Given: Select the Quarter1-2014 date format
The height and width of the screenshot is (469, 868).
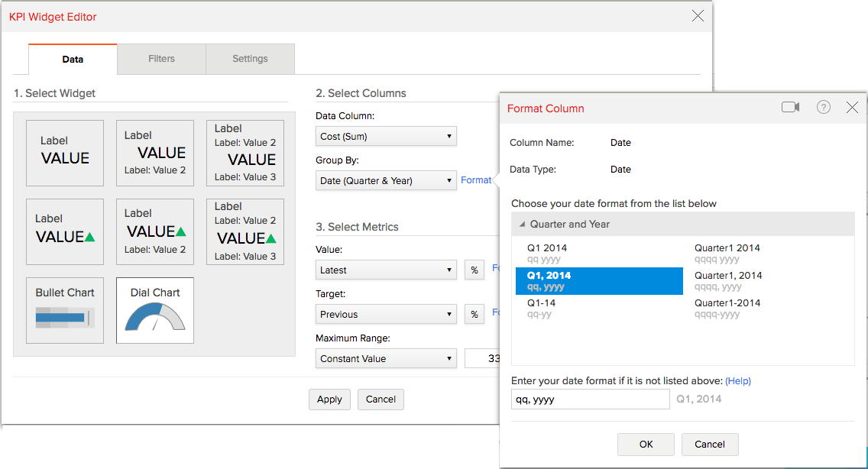Looking at the screenshot, I should point(727,308).
